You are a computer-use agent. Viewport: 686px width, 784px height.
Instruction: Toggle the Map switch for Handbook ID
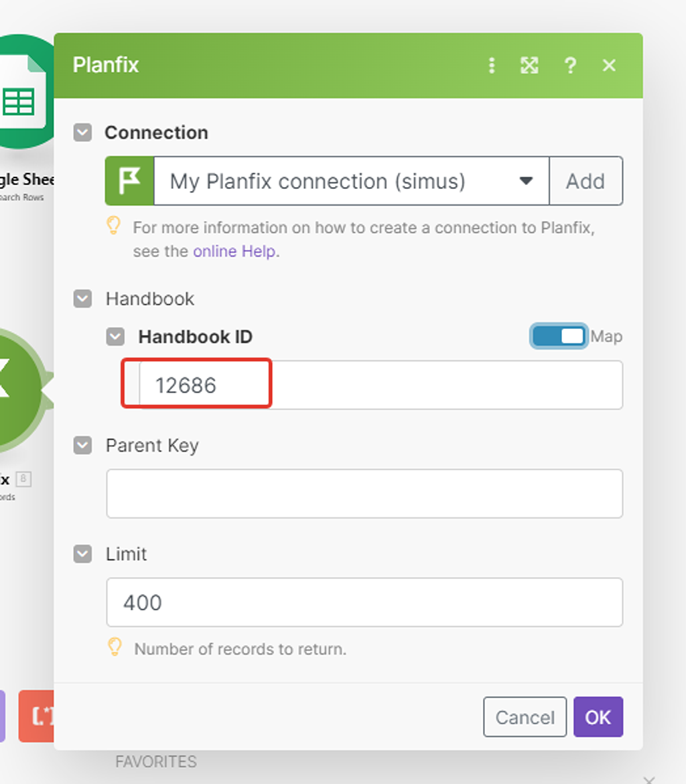(559, 336)
